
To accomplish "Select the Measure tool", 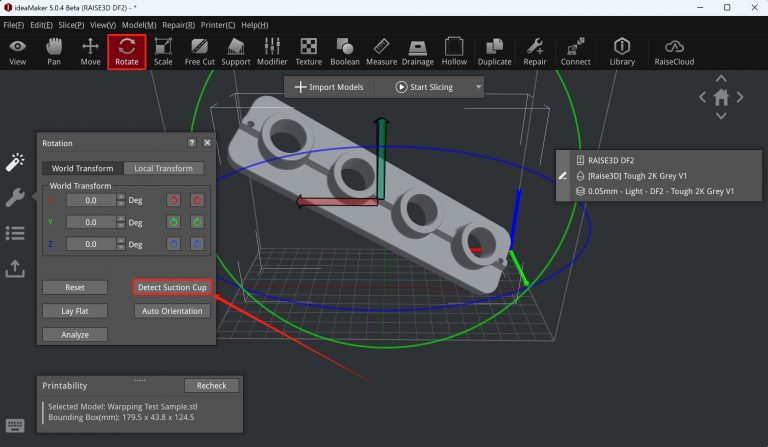I will 381,51.
